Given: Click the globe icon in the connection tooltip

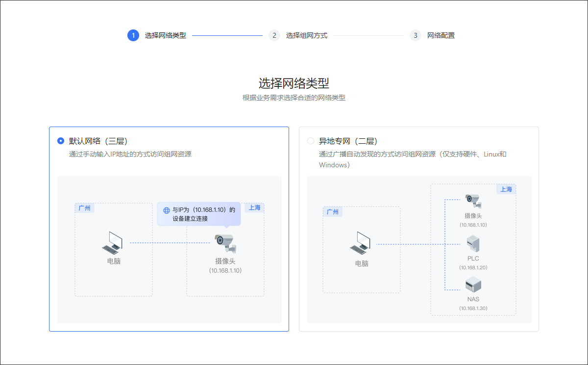Looking at the screenshot, I should pos(167,210).
